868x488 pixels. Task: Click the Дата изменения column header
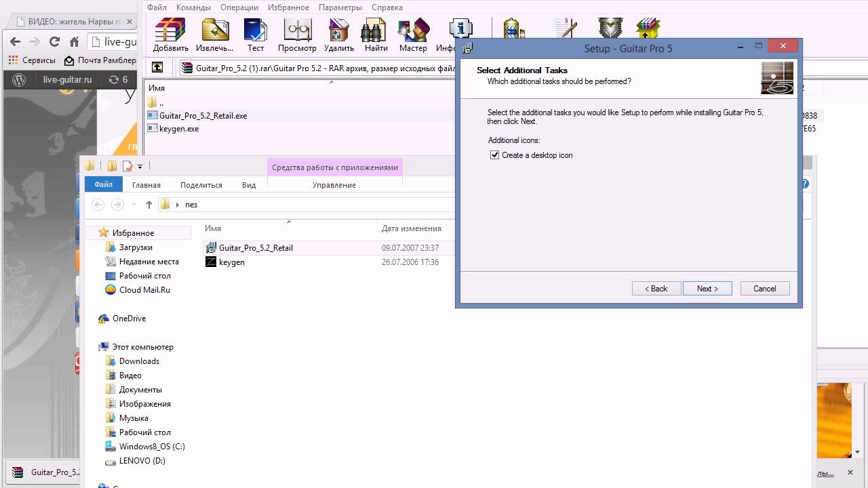412,228
